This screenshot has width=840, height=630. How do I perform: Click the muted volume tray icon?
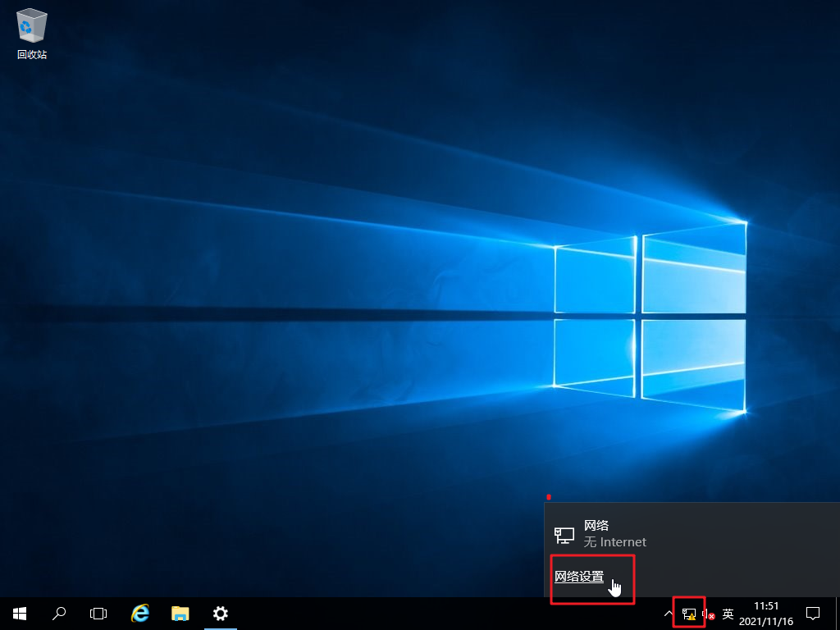(709, 614)
